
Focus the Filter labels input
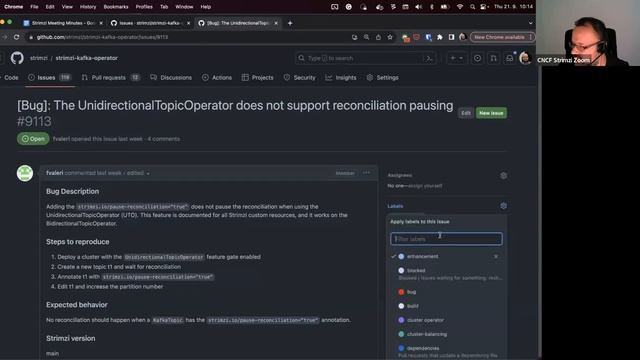pos(446,239)
